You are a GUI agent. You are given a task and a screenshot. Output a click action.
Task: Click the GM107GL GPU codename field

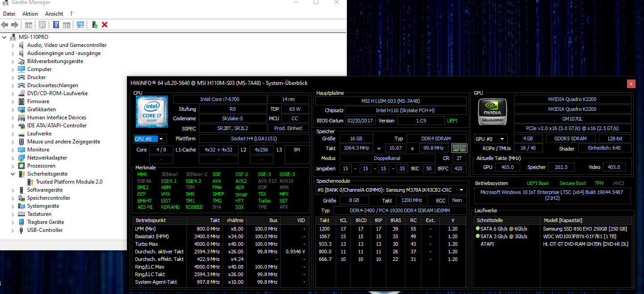[x=573, y=119]
